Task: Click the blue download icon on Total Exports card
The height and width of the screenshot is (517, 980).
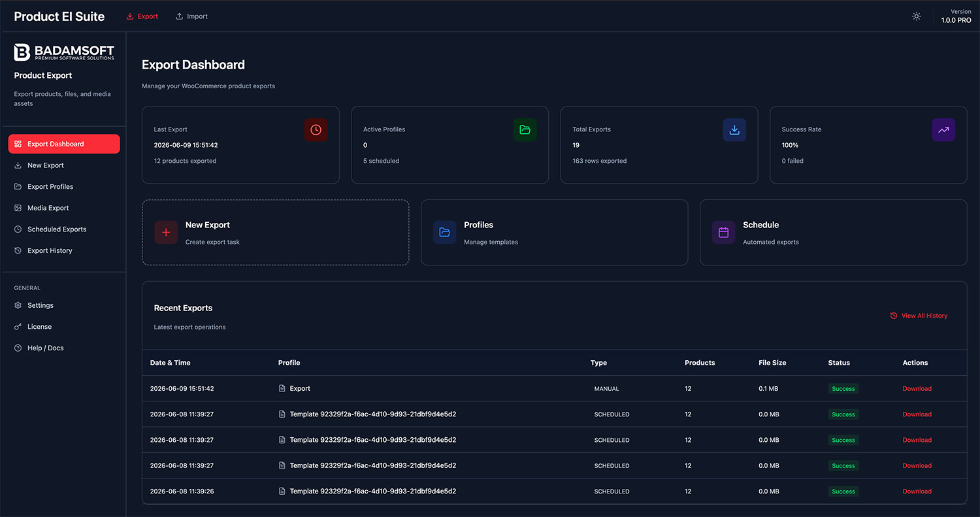Action: [734, 130]
